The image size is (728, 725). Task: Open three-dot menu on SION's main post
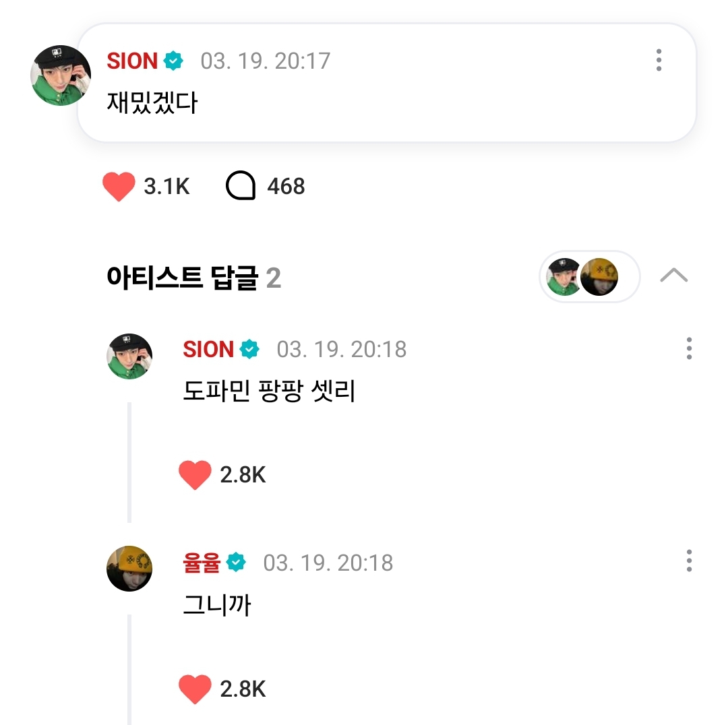pos(659,61)
